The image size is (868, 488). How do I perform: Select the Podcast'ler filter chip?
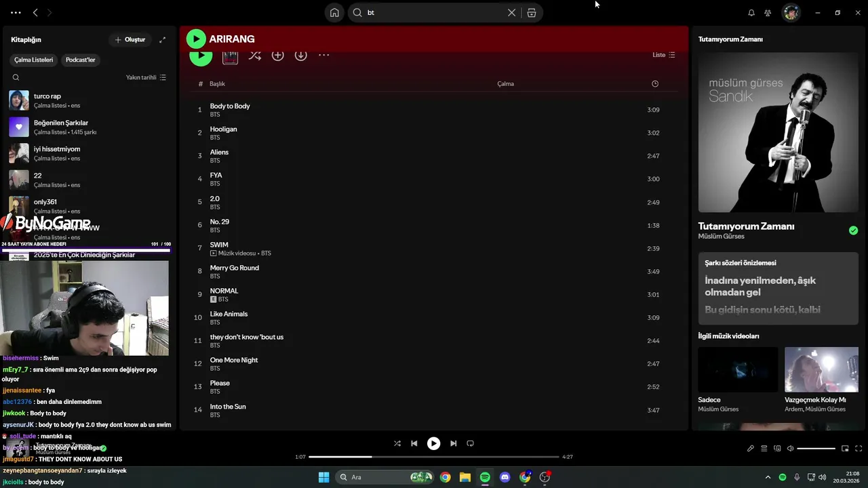[x=80, y=60]
